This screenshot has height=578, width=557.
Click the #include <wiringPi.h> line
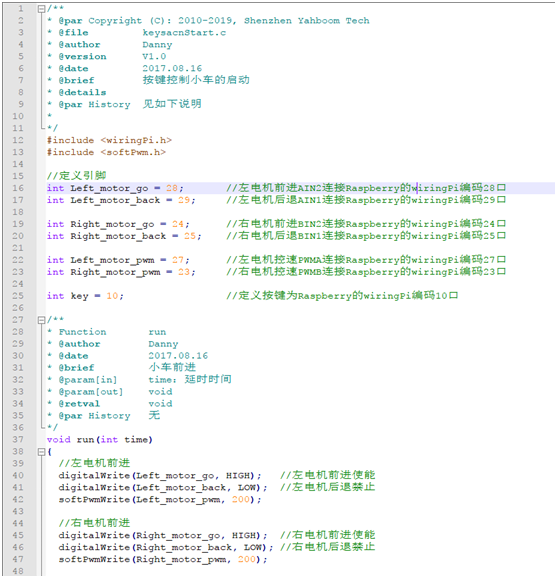point(109,140)
